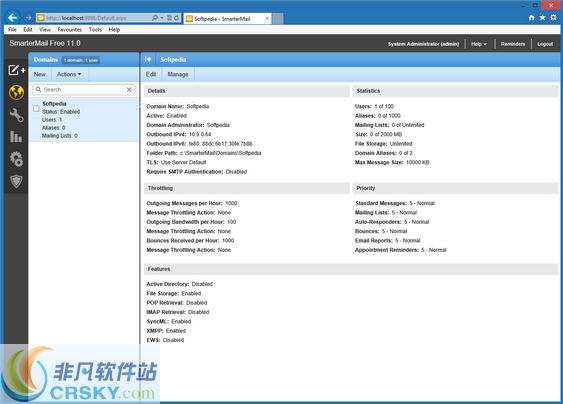Open the gears Manage icon in sidebar
Viewport: 563px width, 404px height.
coord(17,159)
